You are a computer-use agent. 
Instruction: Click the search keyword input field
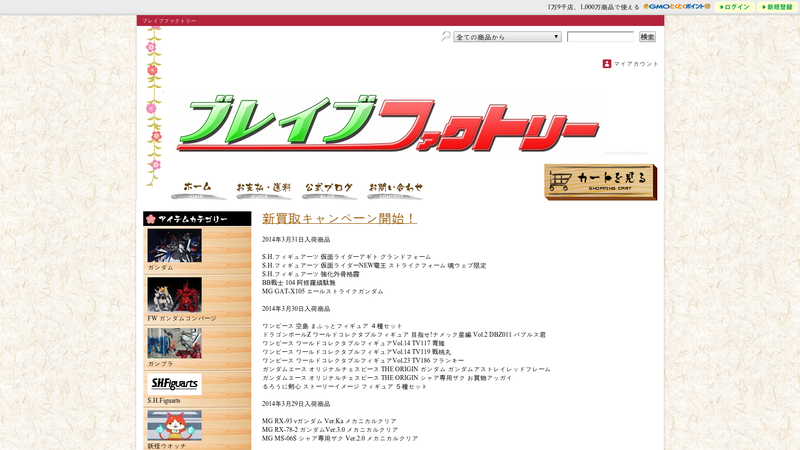[600, 37]
